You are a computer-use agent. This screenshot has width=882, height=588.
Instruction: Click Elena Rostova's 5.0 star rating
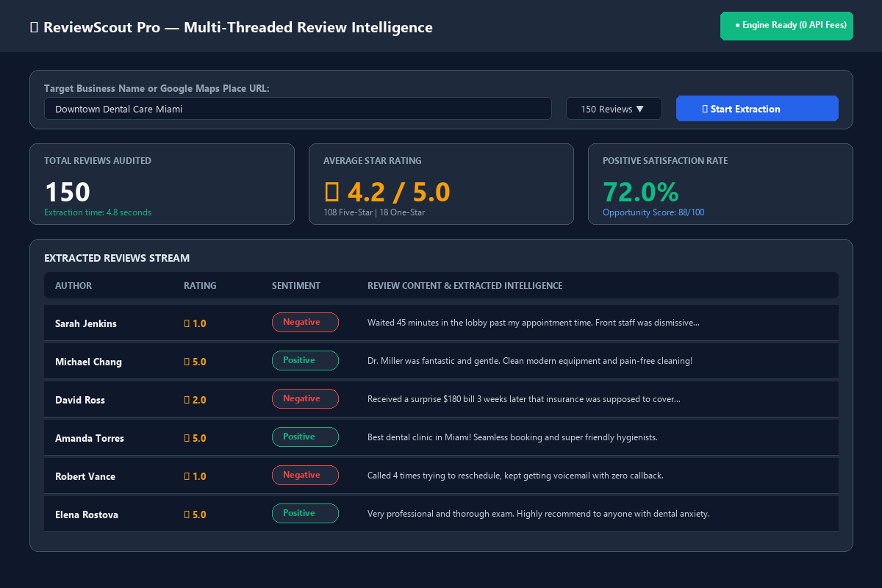point(195,514)
